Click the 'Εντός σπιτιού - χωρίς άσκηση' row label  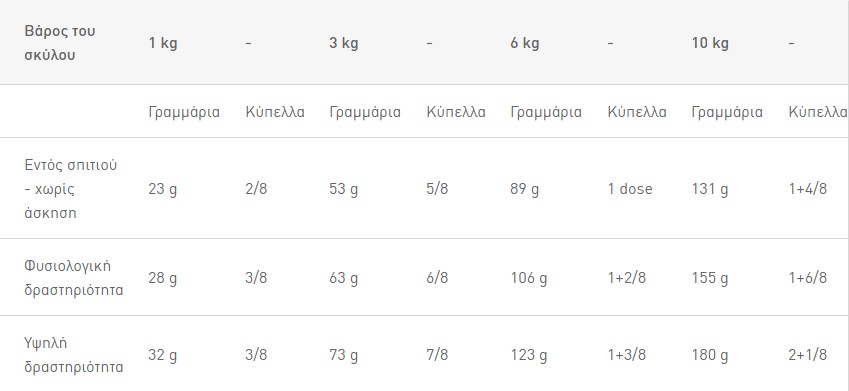point(71,188)
